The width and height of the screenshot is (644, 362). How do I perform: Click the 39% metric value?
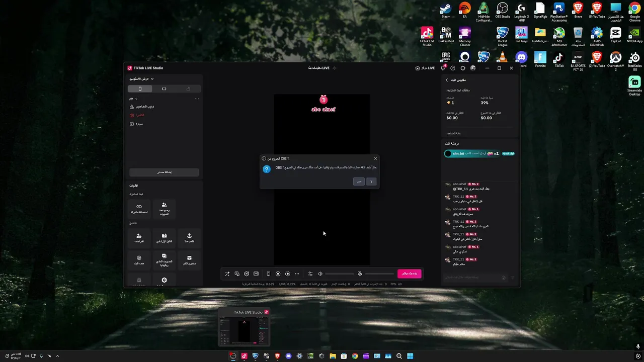[x=485, y=103]
